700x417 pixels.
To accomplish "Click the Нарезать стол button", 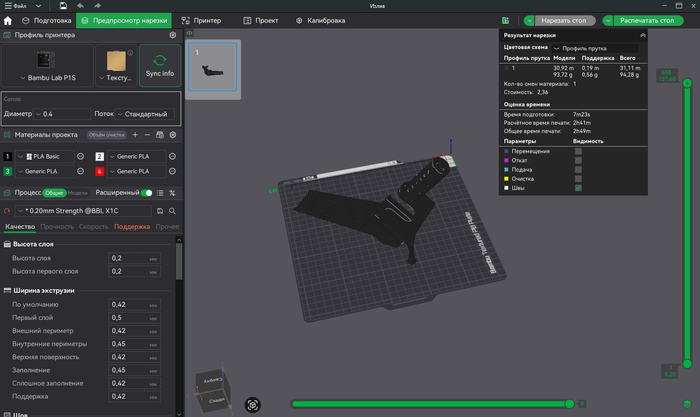I will coord(565,20).
